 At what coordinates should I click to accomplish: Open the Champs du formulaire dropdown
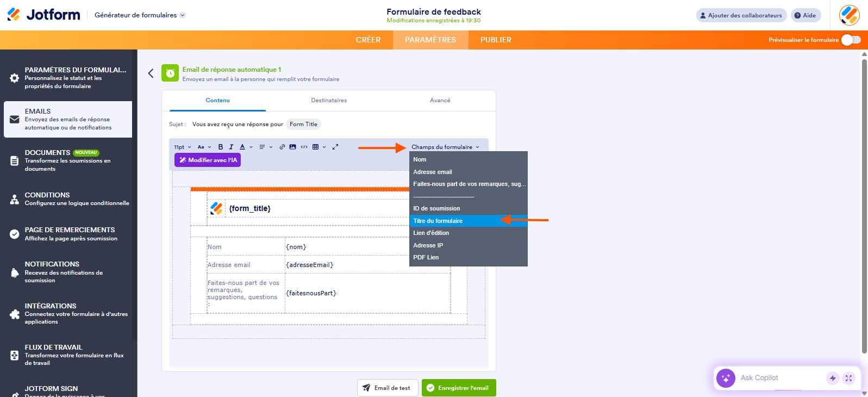point(446,147)
